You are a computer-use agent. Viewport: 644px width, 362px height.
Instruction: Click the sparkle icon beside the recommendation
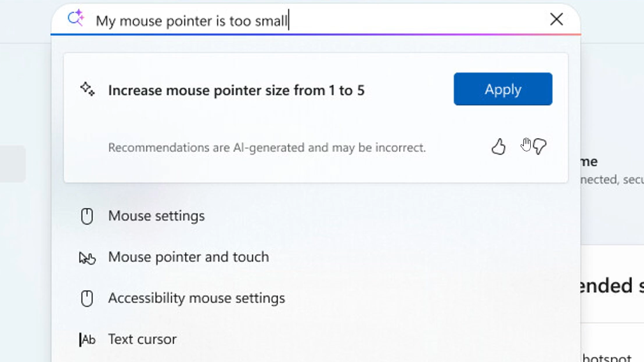click(x=87, y=89)
